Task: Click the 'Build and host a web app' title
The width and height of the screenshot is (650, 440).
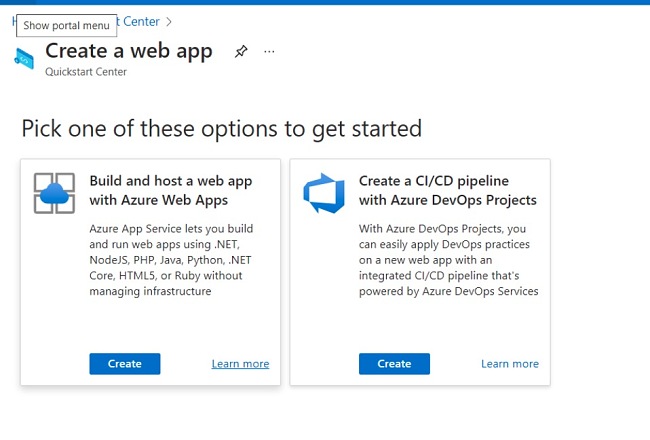Action: click(171, 190)
